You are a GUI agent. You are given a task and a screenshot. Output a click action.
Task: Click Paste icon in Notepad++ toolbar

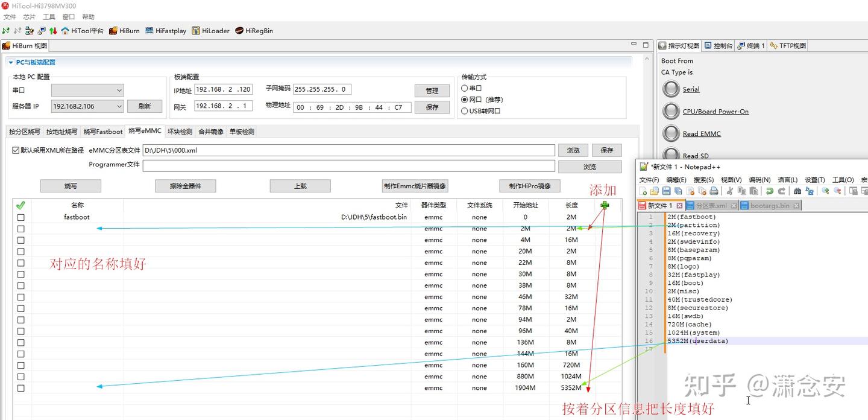[753, 191]
